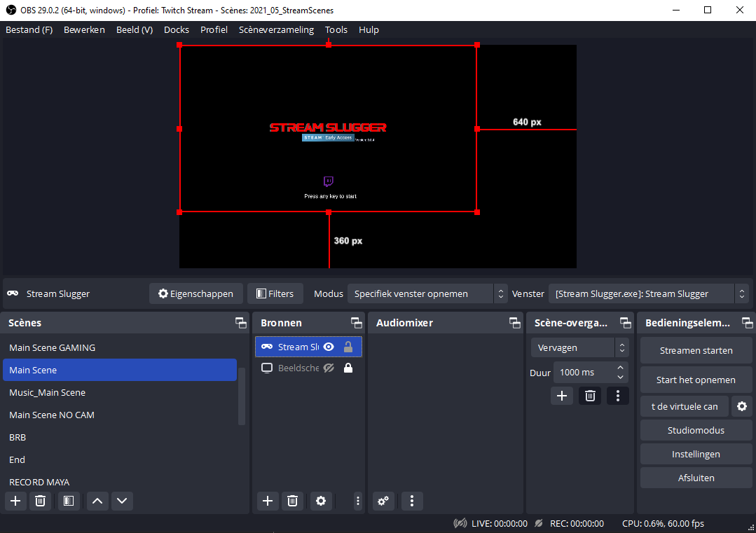Click Start het opnemen button
This screenshot has height=533, width=756.
pos(696,380)
